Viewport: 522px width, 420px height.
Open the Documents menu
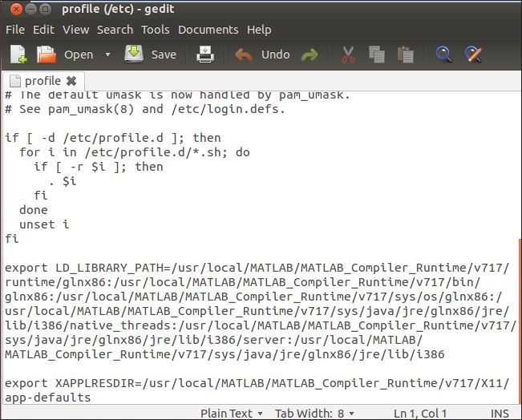click(208, 30)
